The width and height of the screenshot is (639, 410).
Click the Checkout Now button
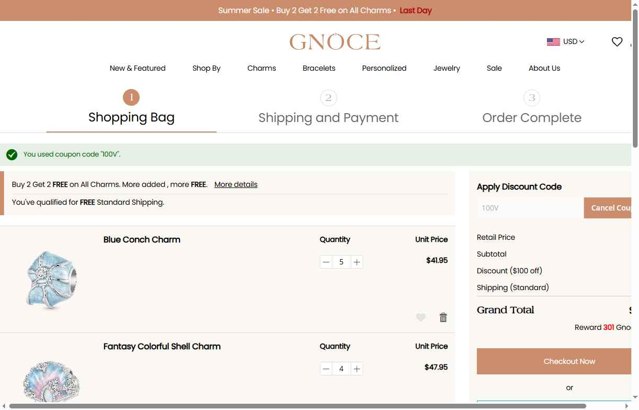(554, 361)
